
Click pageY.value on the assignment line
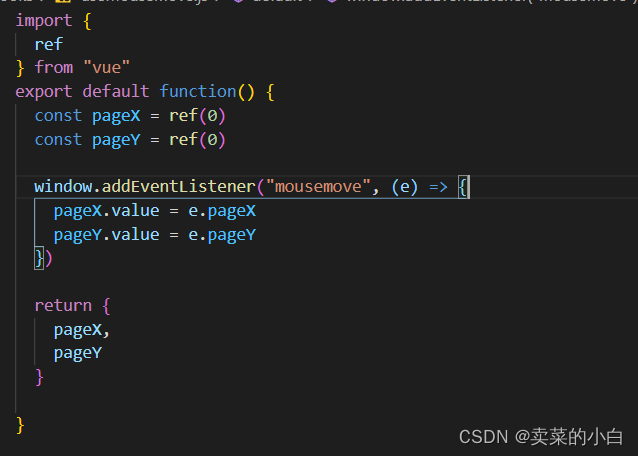107,235
